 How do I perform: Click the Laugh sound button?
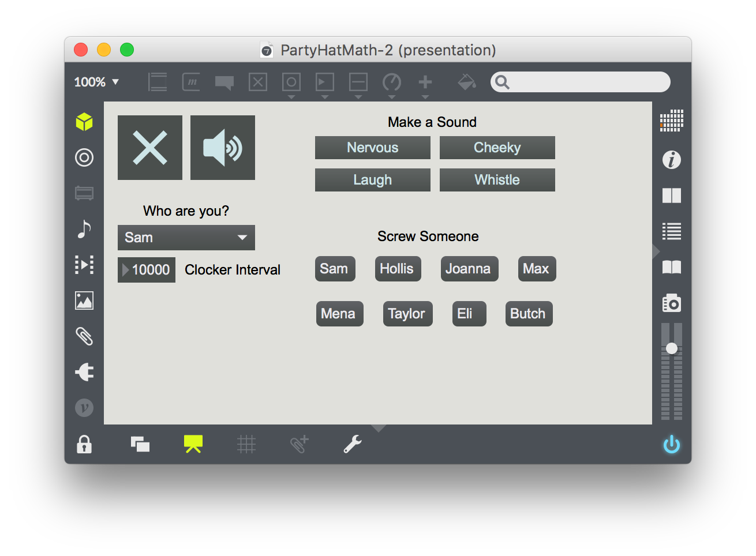(373, 180)
